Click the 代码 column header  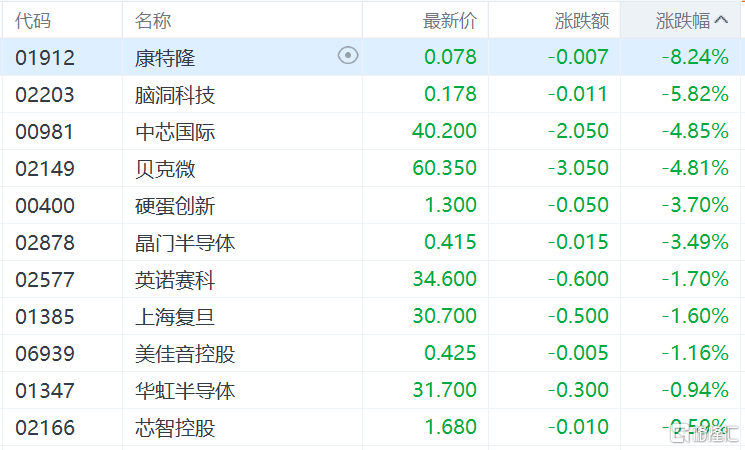(33, 20)
